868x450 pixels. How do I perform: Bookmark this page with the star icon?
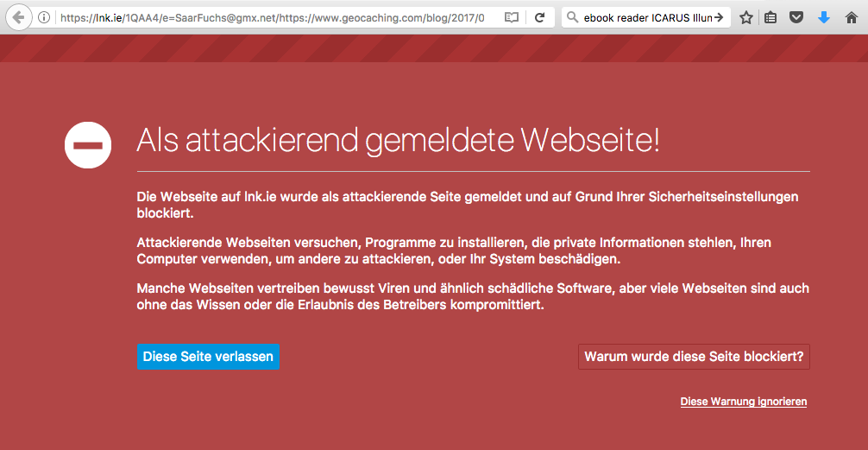click(746, 18)
